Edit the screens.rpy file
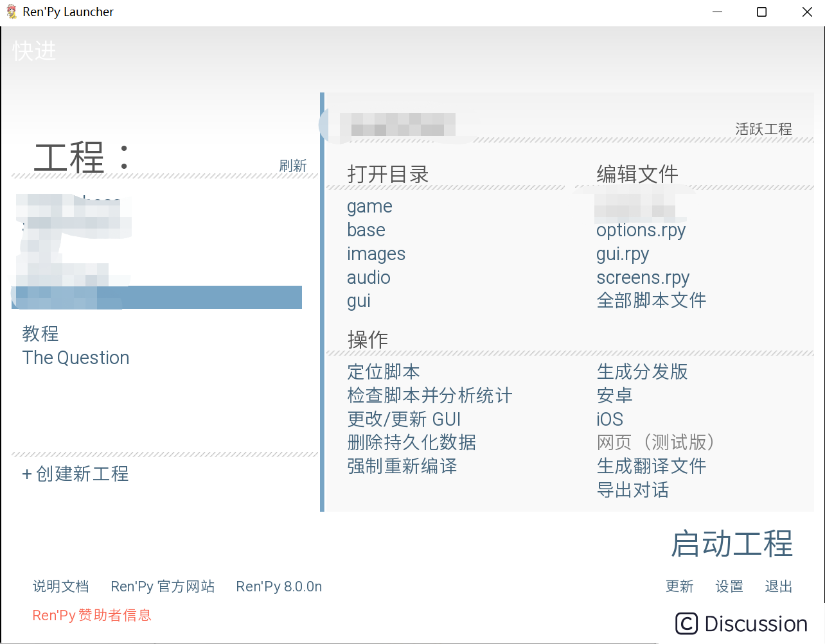Image resolution: width=825 pixels, height=644 pixels. point(643,277)
